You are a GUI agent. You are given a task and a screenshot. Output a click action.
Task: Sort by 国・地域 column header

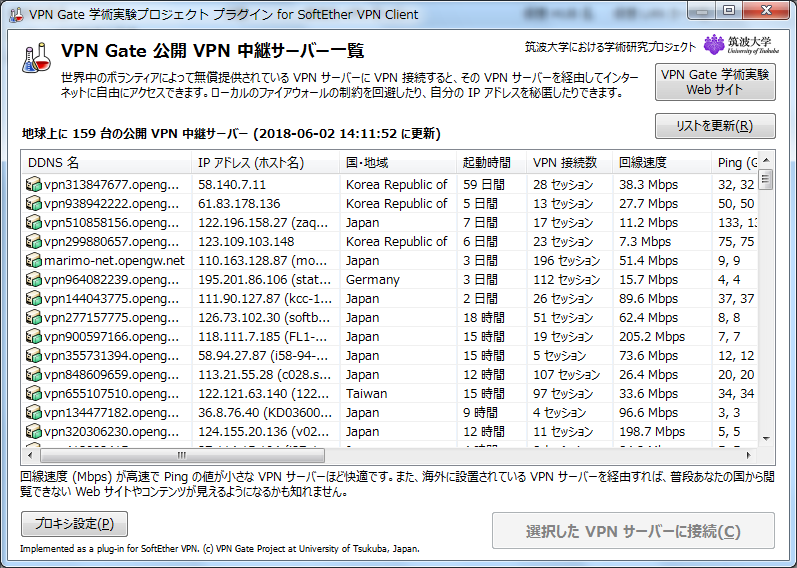click(x=397, y=163)
